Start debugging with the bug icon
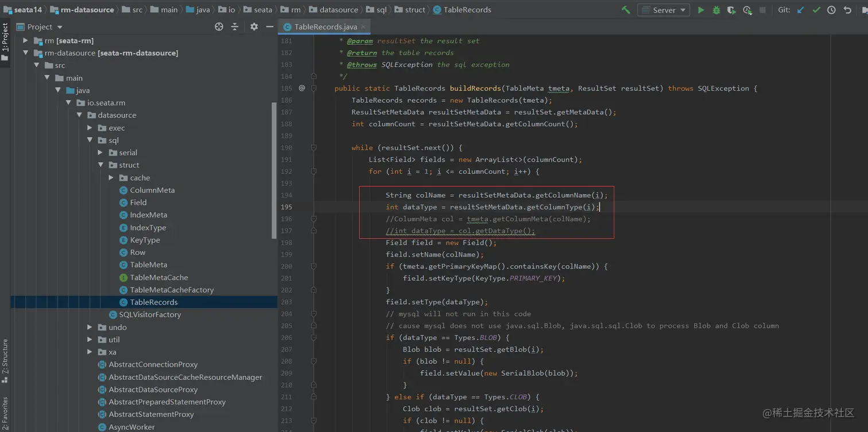 click(x=716, y=10)
